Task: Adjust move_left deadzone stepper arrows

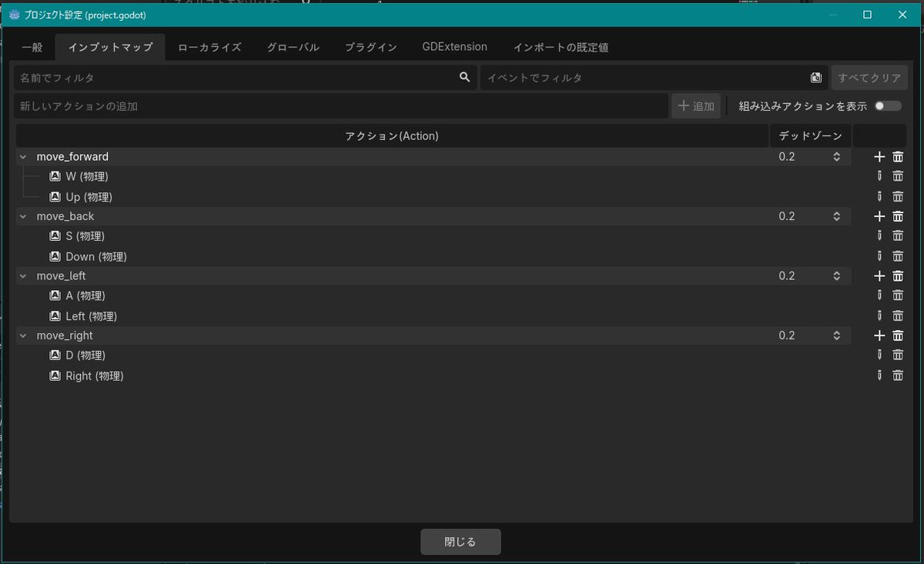Action: 836,275
